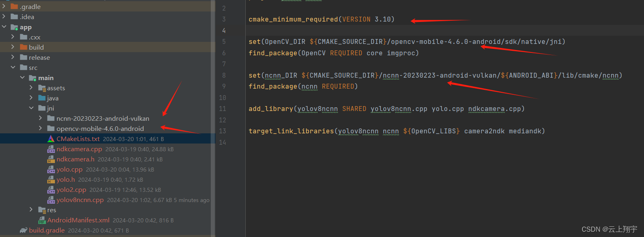Viewport: 644px width, 237px height.
Task: Collapse the app module node
Action: click(x=4, y=27)
